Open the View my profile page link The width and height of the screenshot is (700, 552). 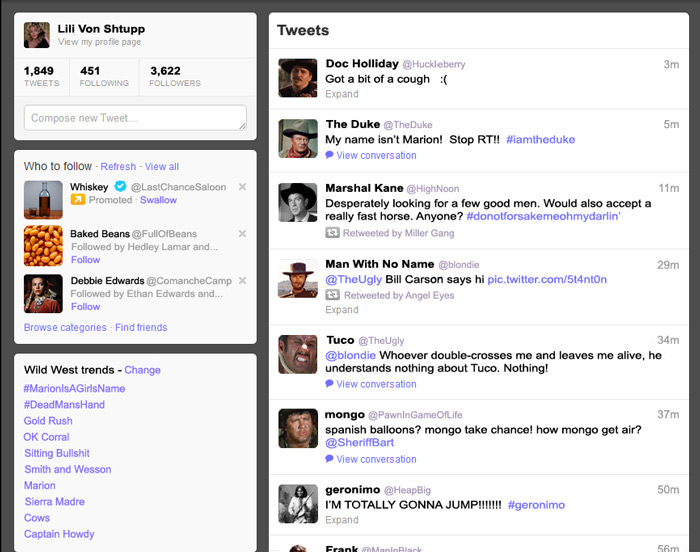(x=99, y=42)
